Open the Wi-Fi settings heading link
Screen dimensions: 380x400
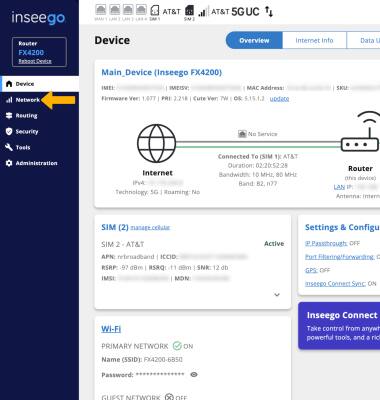coord(111,329)
